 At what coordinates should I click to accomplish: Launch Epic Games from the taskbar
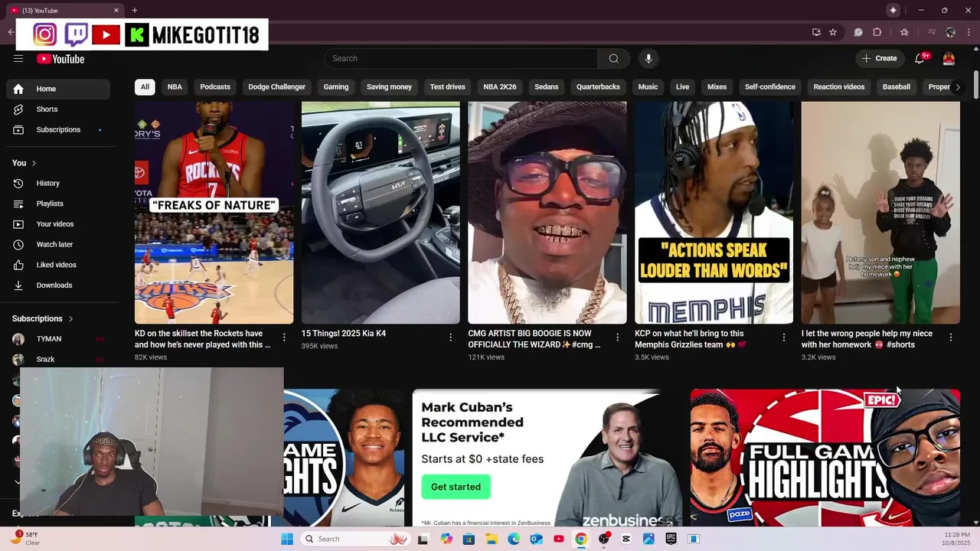coord(671,539)
